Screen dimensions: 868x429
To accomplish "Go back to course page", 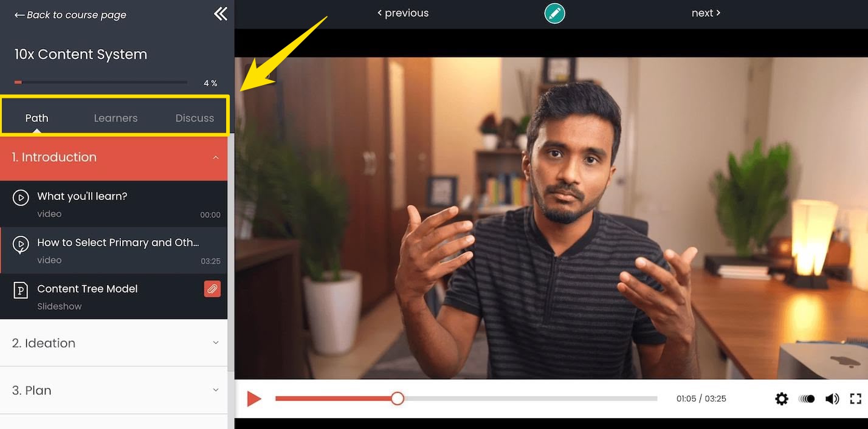I will pos(71,15).
